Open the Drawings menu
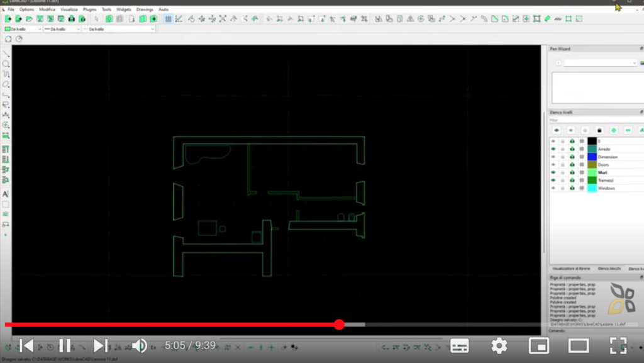This screenshot has height=363, width=644. click(145, 9)
